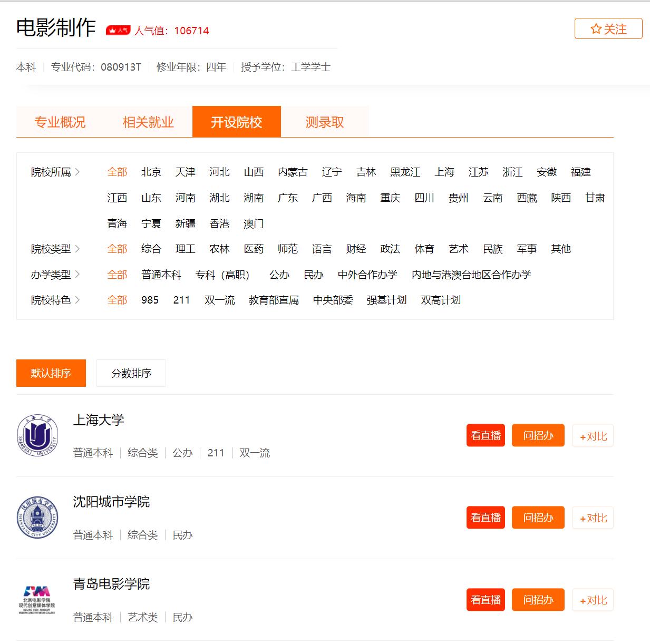
Task: Select the 艺术 school type filter
Action: pos(459,249)
